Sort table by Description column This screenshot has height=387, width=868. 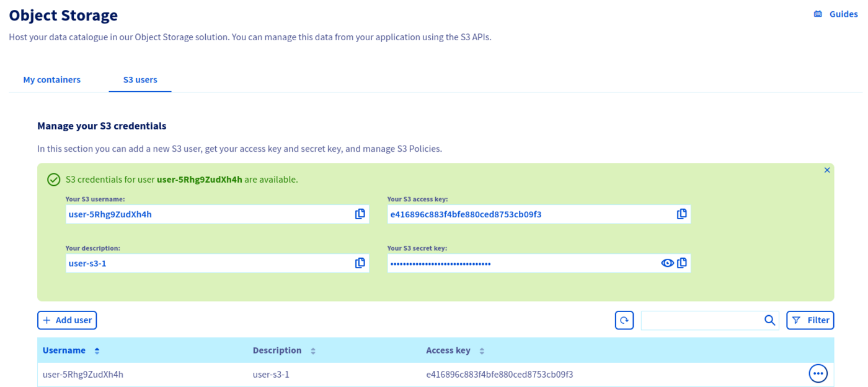[313, 351]
